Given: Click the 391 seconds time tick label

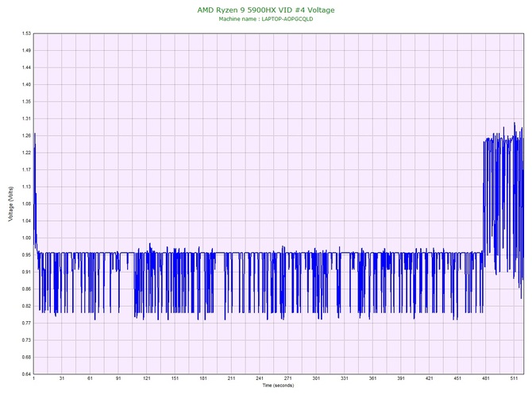Looking at the screenshot, I should tap(401, 378).
